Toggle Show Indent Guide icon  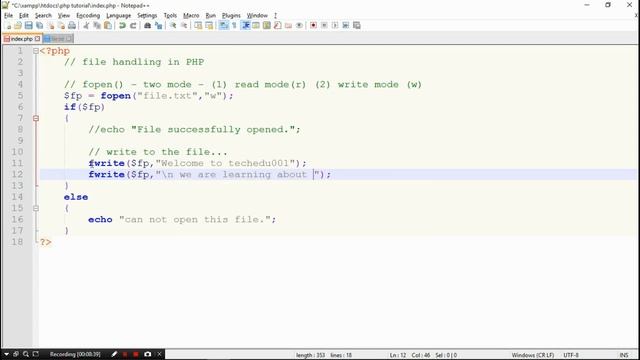246,26
